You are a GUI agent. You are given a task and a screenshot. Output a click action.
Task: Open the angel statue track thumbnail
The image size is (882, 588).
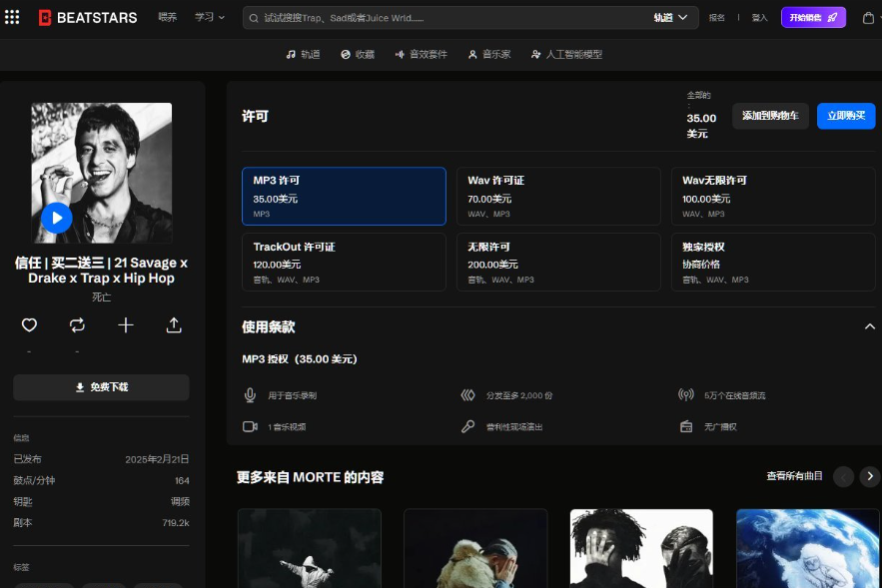pos(310,548)
